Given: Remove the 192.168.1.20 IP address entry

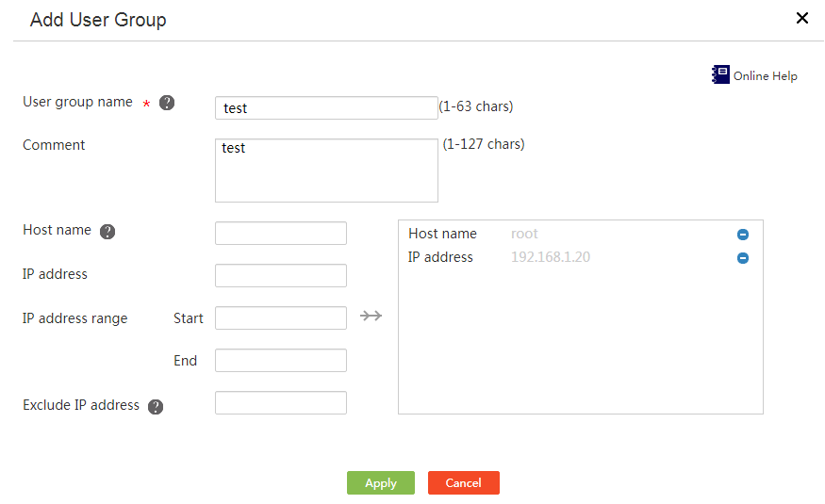Looking at the screenshot, I should tap(742, 258).
